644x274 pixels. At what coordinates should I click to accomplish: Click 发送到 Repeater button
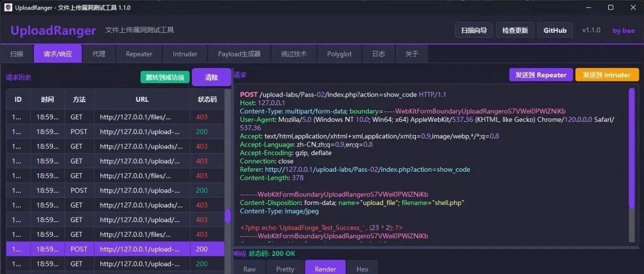[541, 75]
